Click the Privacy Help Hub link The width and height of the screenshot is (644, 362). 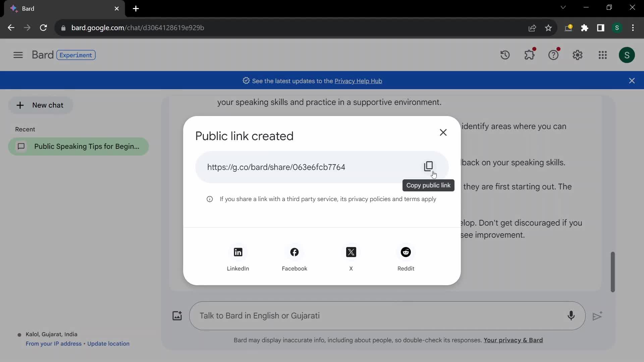(x=358, y=81)
